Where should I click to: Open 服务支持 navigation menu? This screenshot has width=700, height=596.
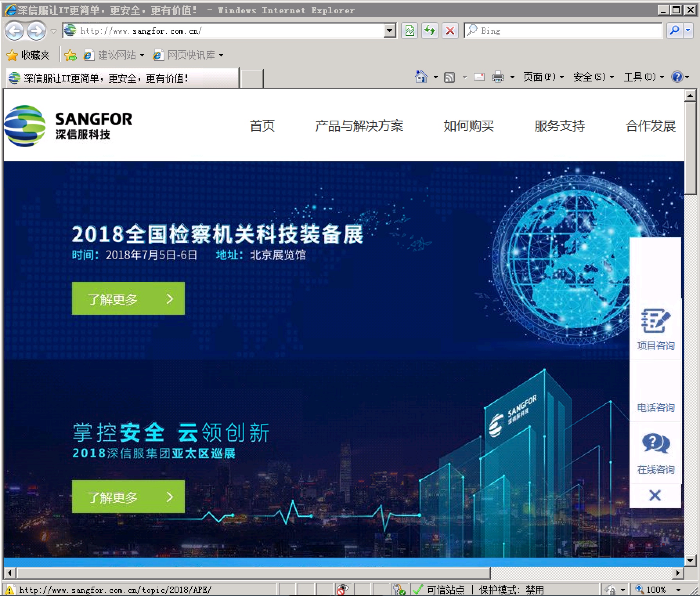pos(560,126)
